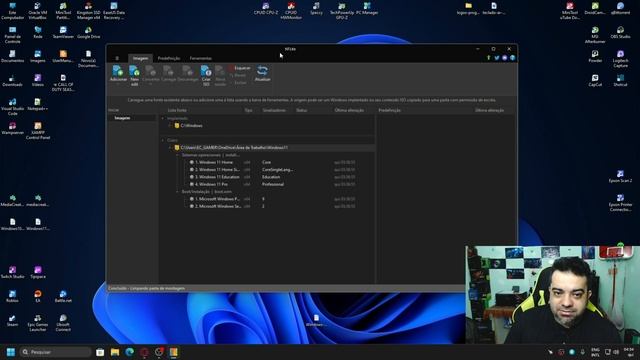Collapse the Boot/Instalação boot.wim node

click(178, 192)
